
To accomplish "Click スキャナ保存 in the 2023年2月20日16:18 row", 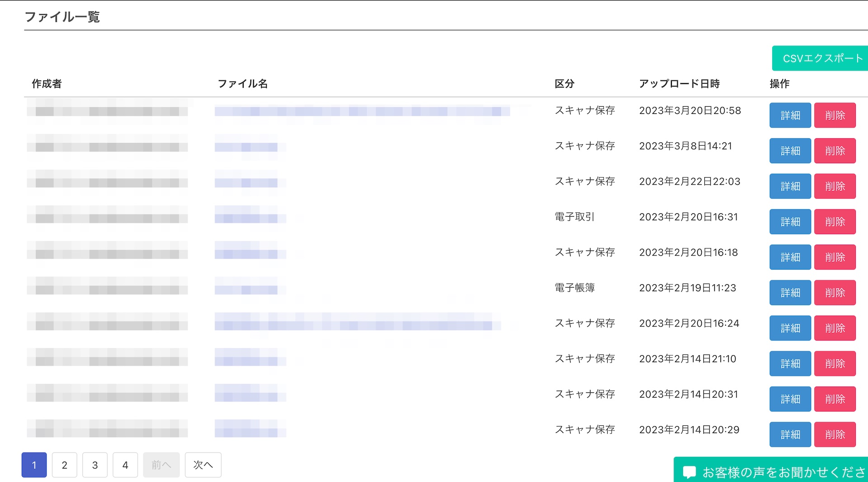I will (x=585, y=252).
